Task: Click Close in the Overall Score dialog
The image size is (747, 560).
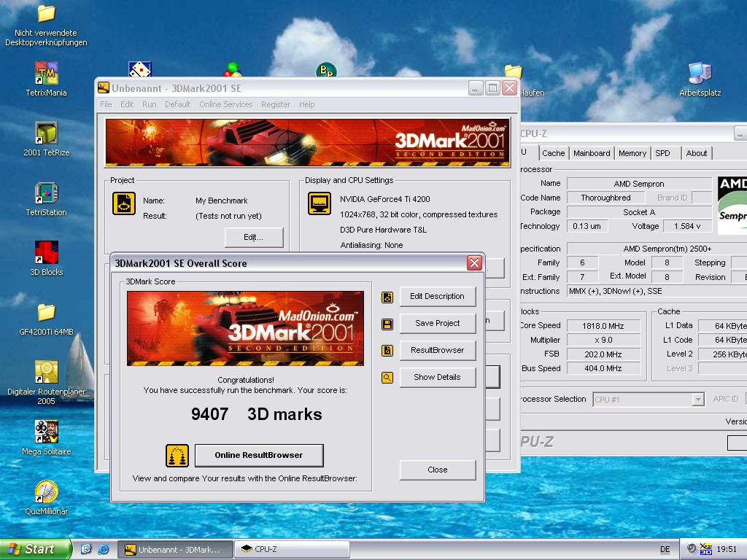Action: [x=438, y=470]
